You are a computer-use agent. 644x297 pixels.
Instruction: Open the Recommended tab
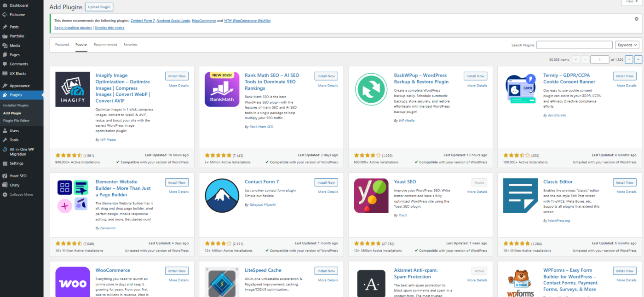(105, 44)
